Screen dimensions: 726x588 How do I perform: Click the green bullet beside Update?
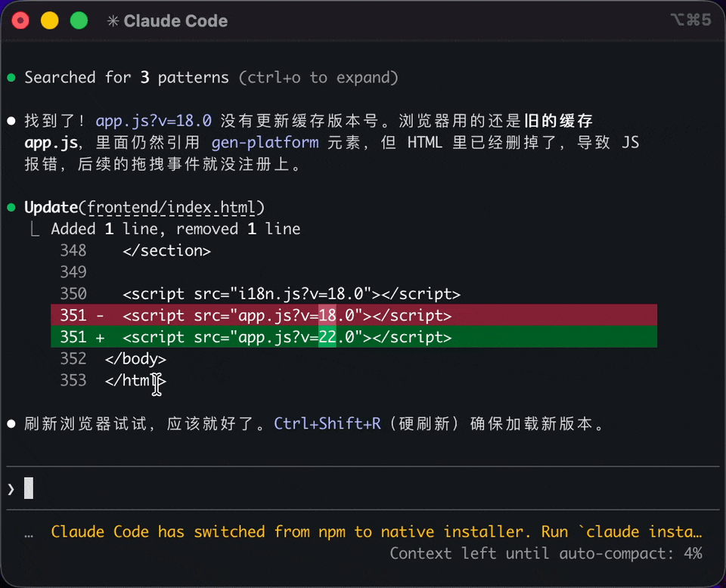(x=11, y=207)
